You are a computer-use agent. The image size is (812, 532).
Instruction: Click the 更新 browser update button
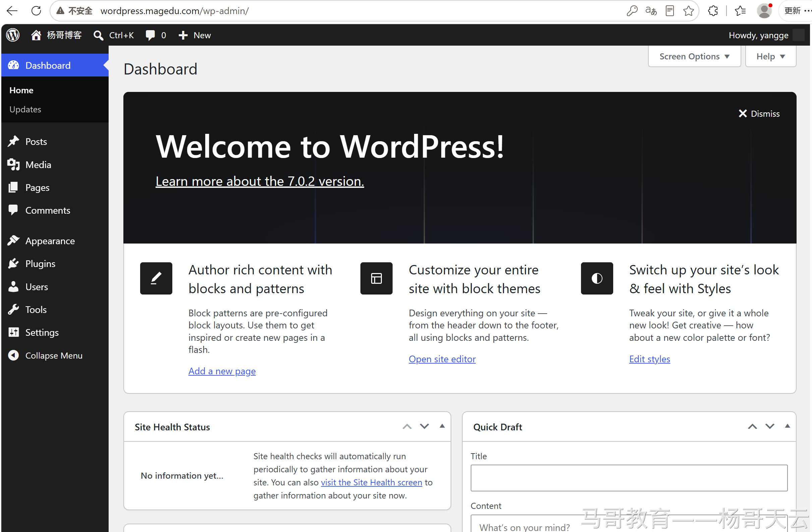(x=793, y=11)
